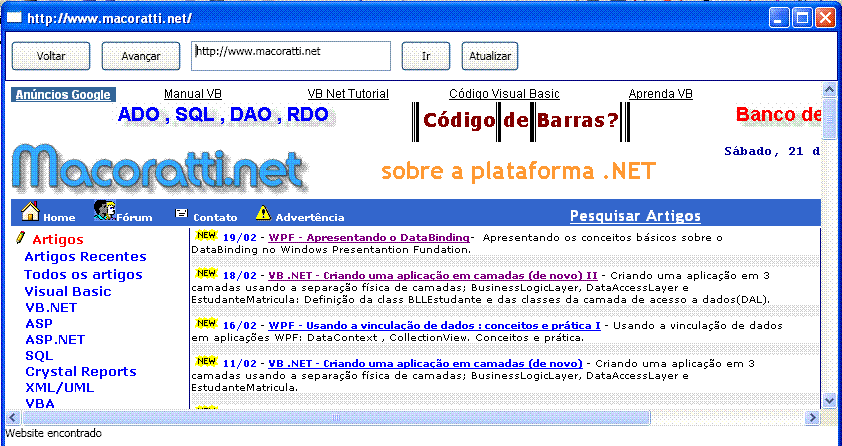Open ASP category in sidebar

pos(39,324)
